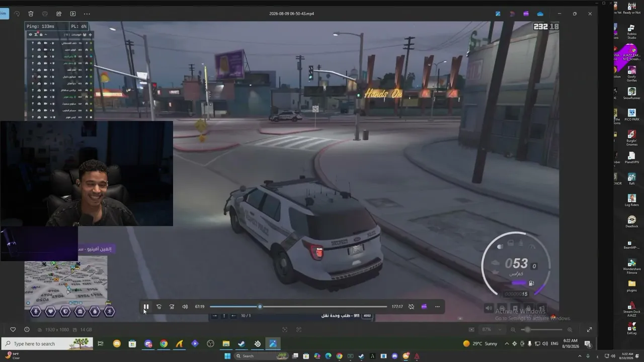This screenshot has width=644, height=362.
Task: Show file info panel
Action: click(x=27, y=330)
